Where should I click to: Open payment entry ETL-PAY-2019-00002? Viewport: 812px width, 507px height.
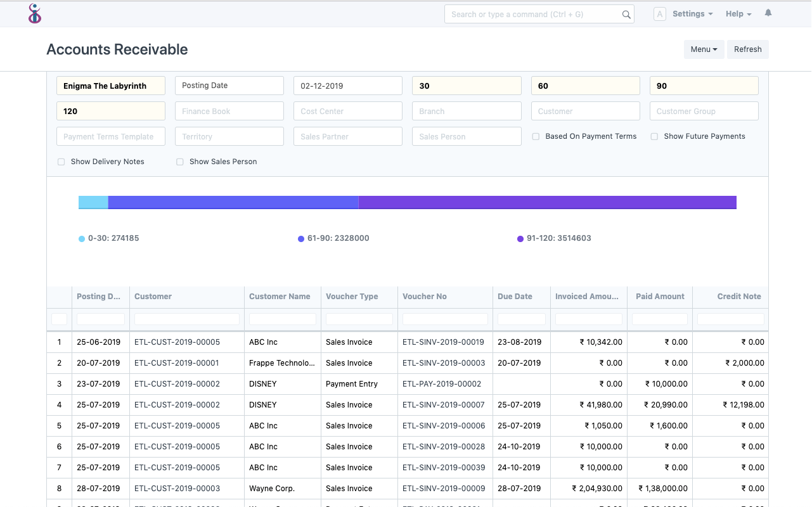pos(441,383)
